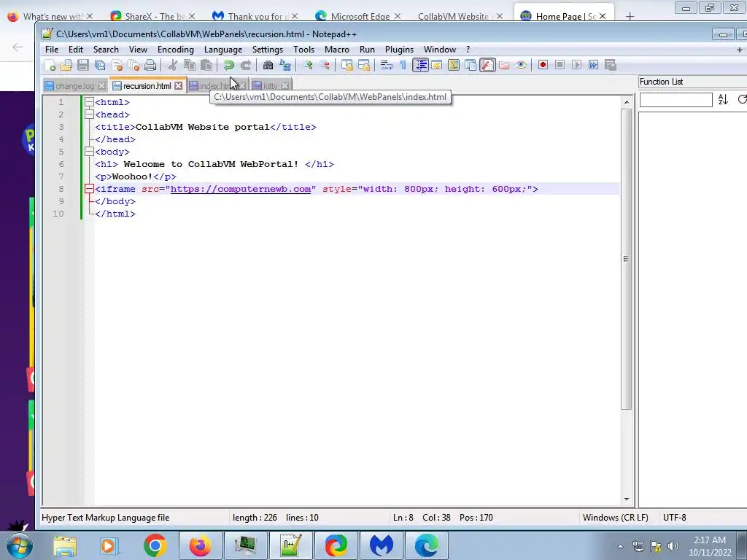747x560 pixels.
Task: Open Find with the binoculars icon
Action: (x=268, y=65)
